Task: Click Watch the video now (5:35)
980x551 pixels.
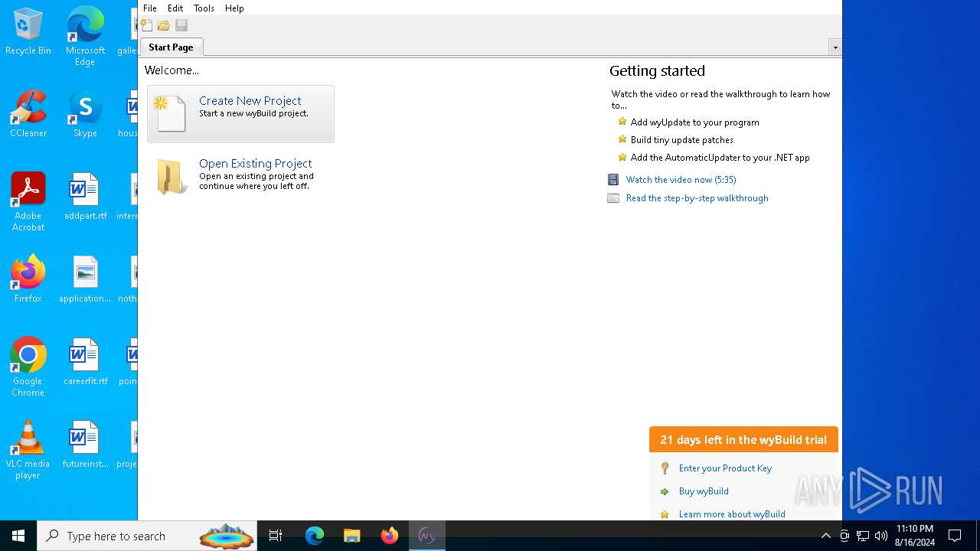Action: (x=681, y=180)
